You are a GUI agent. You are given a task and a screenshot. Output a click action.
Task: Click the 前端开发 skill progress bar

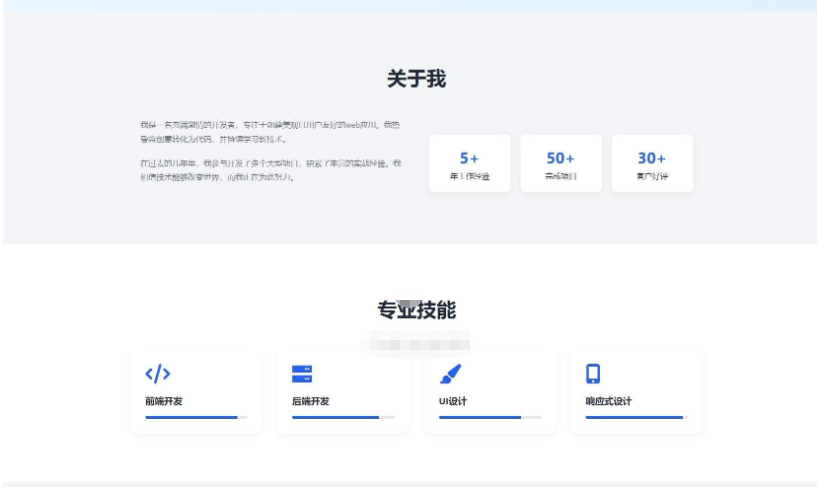(196, 417)
